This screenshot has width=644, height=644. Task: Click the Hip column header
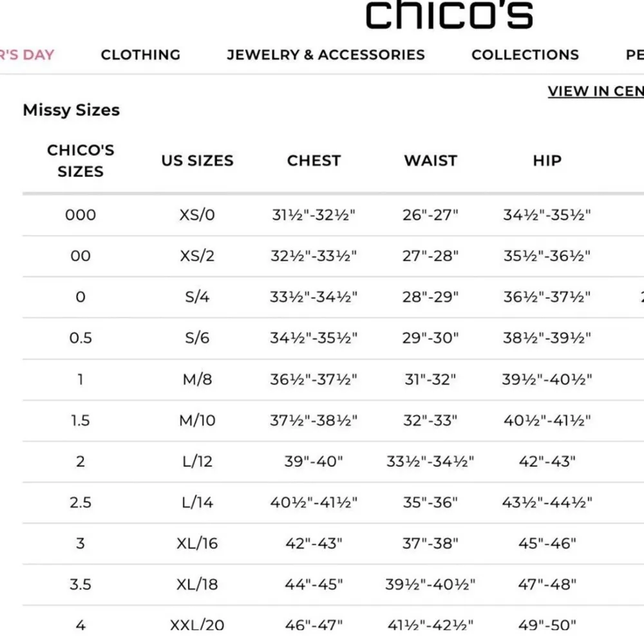coord(547,160)
